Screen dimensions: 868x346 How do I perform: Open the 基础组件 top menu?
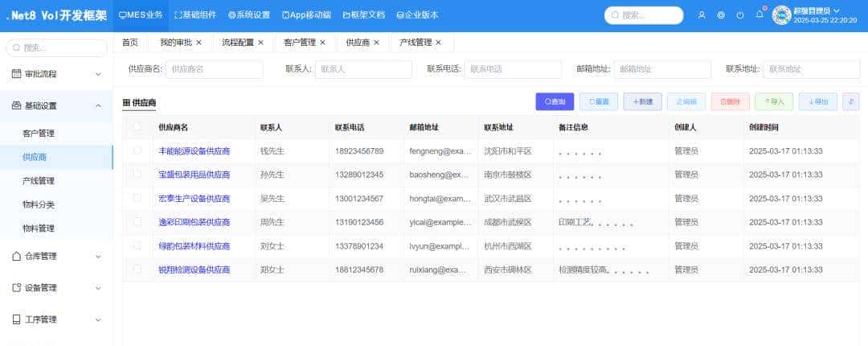pyautogui.click(x=194, y=15)
